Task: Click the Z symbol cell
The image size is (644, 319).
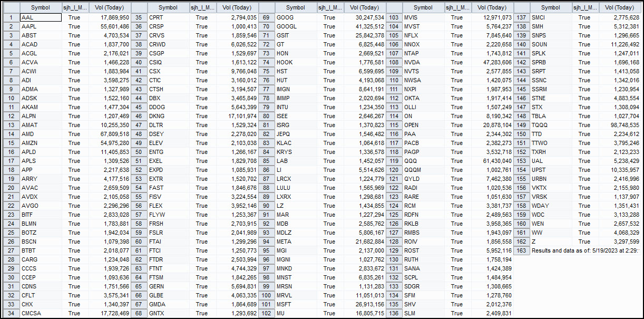Action: [x=551, y=241]
